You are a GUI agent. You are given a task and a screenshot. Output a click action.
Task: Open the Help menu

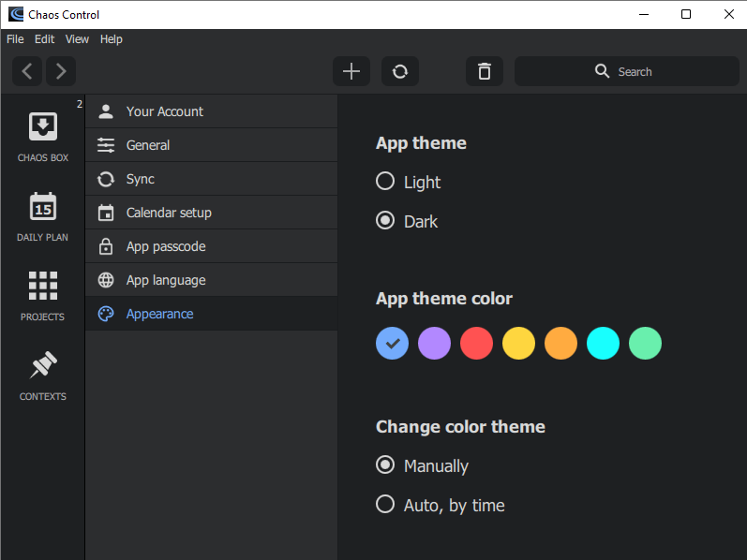111,39
